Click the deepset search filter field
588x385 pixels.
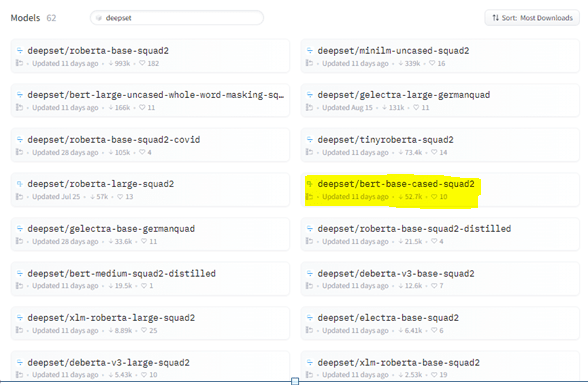177,18
